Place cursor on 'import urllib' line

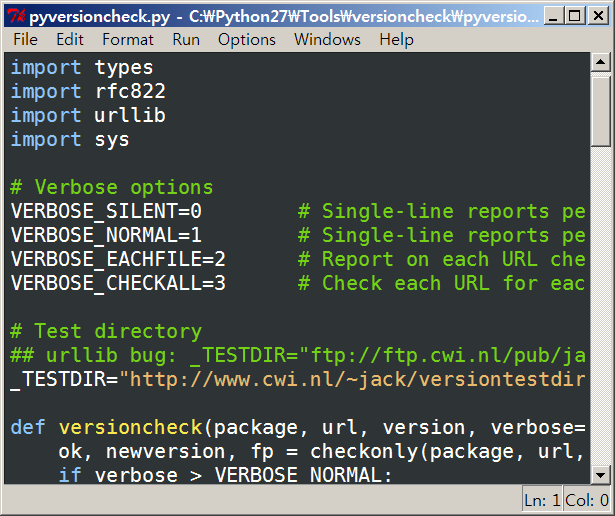tap(88, 115)
